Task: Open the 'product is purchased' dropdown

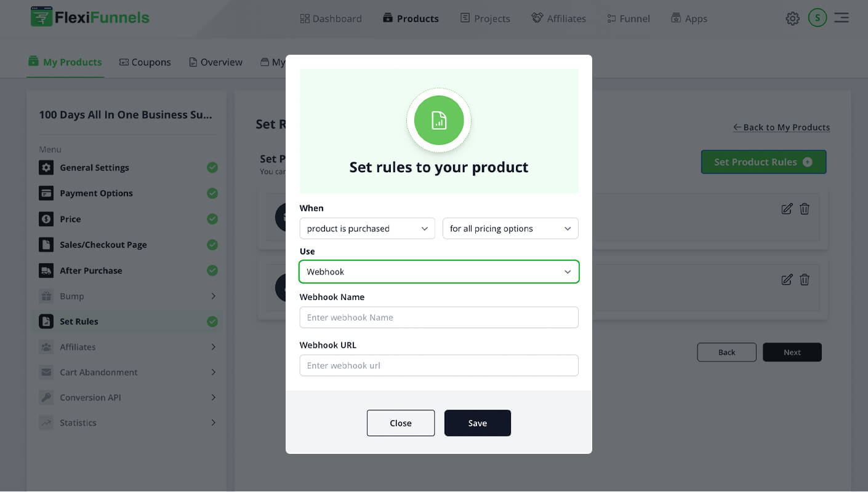Action: tap(367, 229)
